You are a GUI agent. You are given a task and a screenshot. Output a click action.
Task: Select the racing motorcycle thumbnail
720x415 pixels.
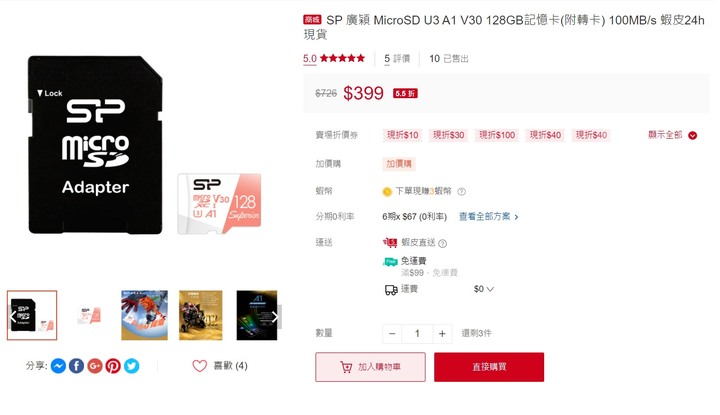[201, 315]
